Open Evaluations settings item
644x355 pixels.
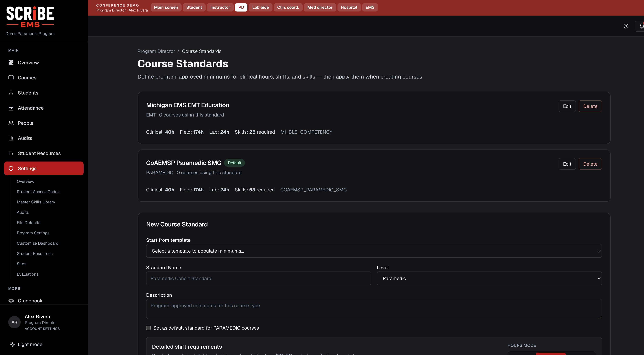point(28,274)
